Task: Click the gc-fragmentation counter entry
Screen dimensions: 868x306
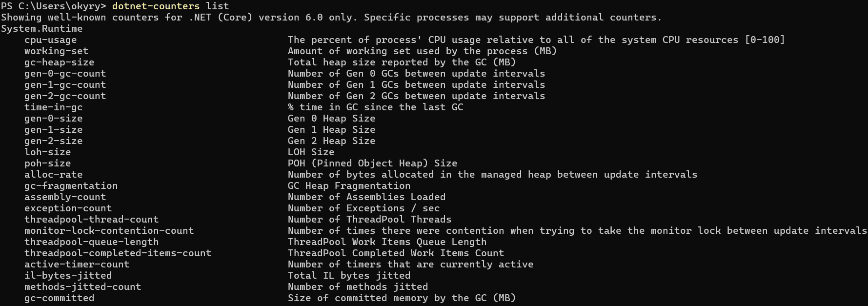Action: tap(71, 186)
